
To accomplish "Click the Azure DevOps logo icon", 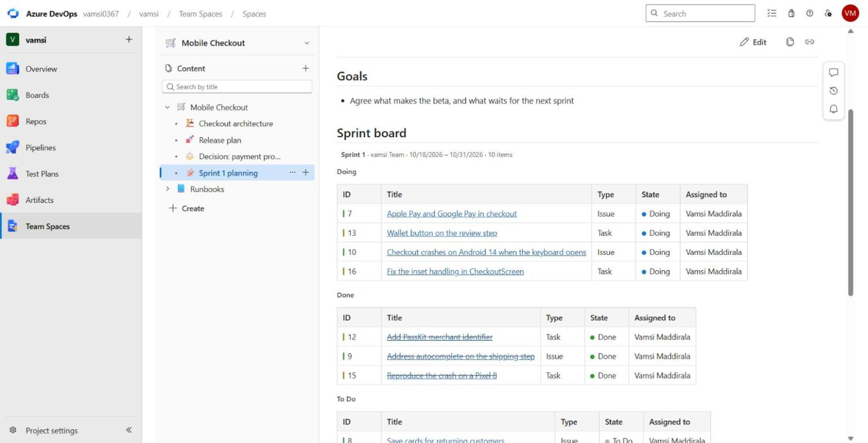I will [13, 13].
